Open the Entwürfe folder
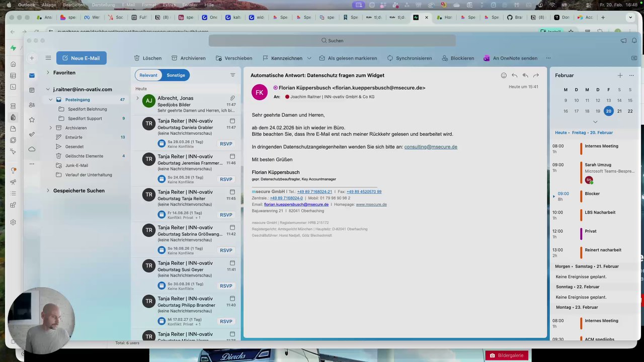This screenshot has height=362, width=644. point(74,137)
